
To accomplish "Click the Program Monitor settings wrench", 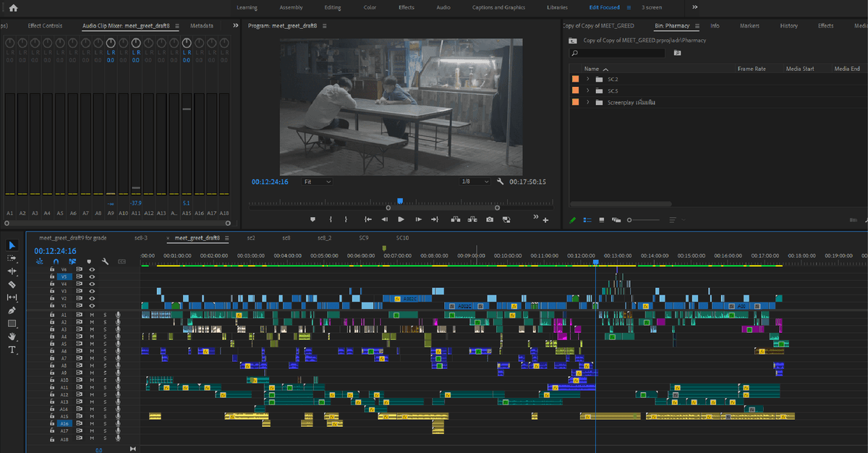I will pos(500,182).
